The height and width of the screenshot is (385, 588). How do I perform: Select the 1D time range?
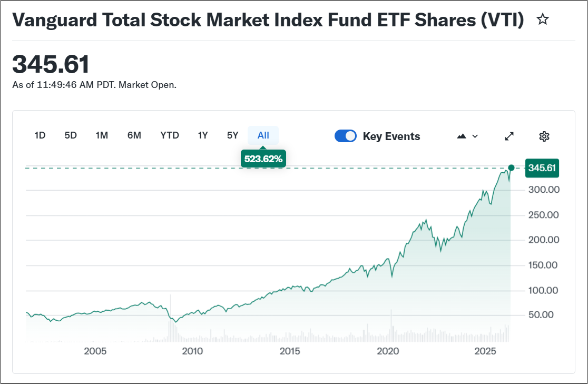(x=40, y=135)
